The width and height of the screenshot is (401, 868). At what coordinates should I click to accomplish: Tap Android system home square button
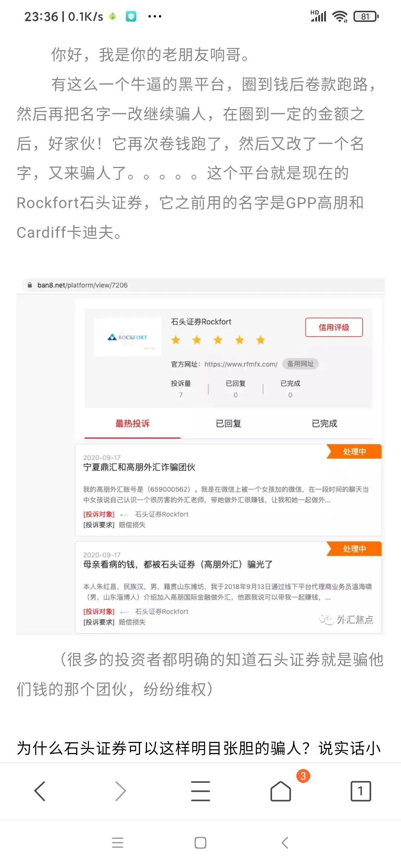200,843
